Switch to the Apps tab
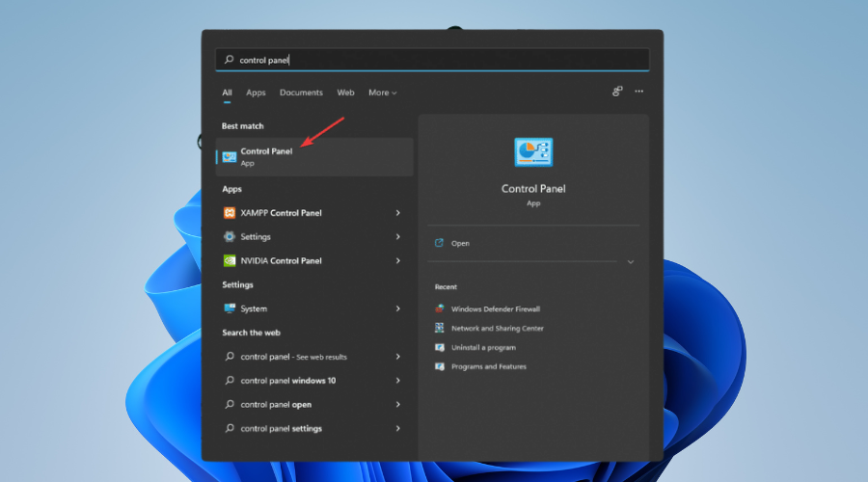The height and width of the screenshot is (482, 868). [x=256, y=93]
